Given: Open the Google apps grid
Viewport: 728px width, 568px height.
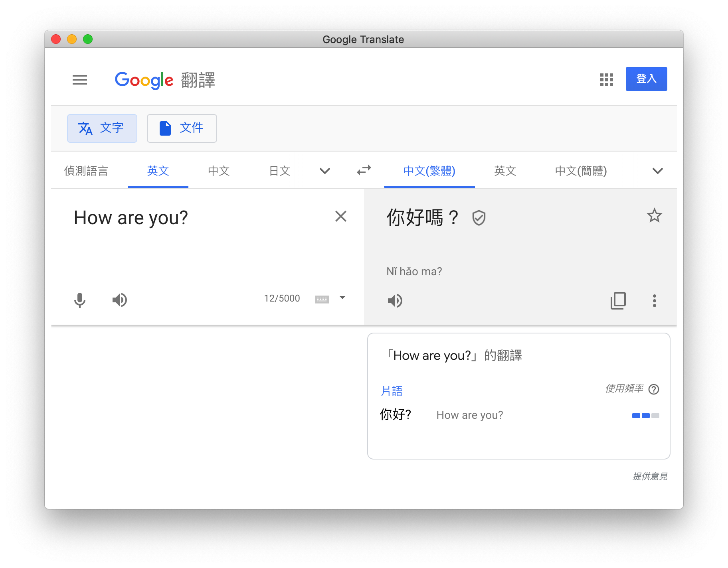Looking at the screenshot, I should pyautogui.click(x=606, y=80).
